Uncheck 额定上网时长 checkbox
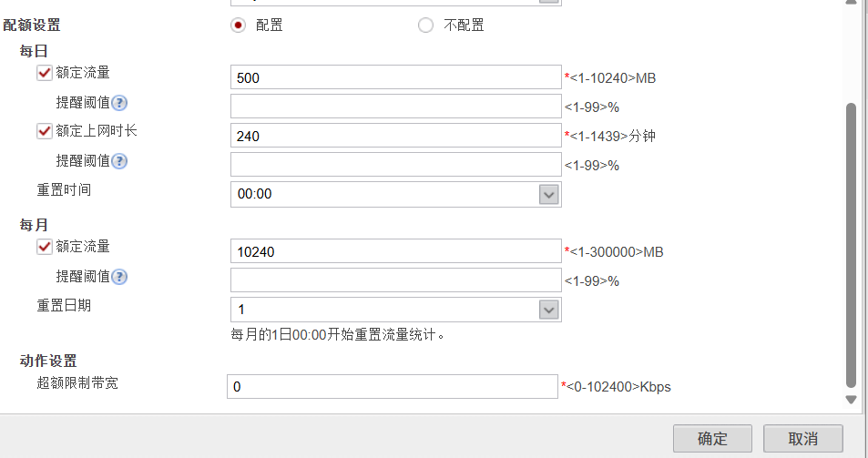 pos(45,131)
